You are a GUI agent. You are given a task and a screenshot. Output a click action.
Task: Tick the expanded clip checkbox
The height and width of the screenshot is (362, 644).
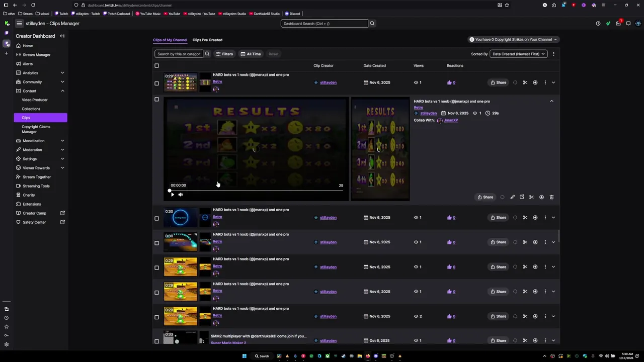coord(156,100)
